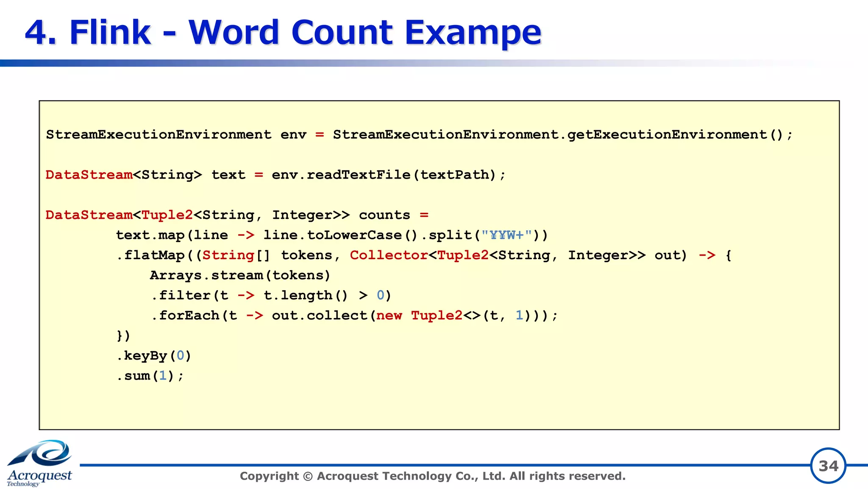Click the ".flatMap((String[] tokens" code line

point(424,255)
